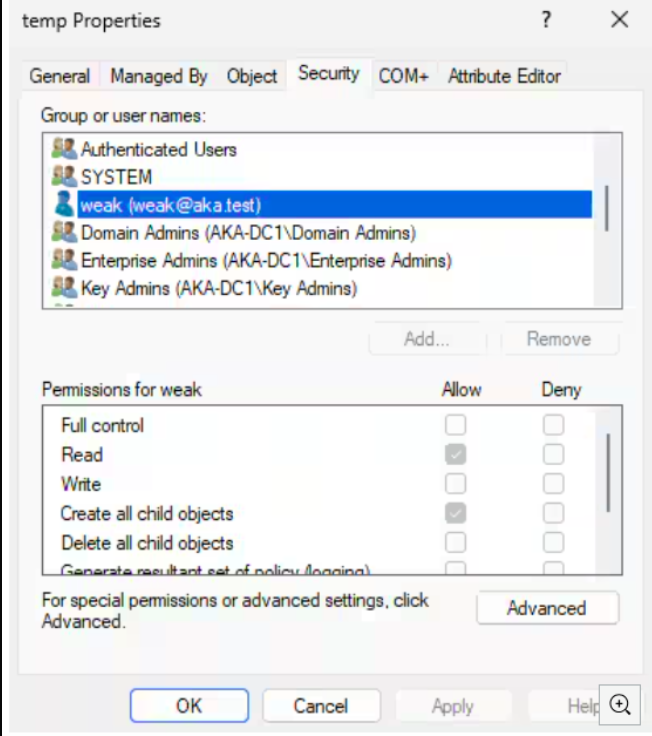Click the weak user account icon

64,204
